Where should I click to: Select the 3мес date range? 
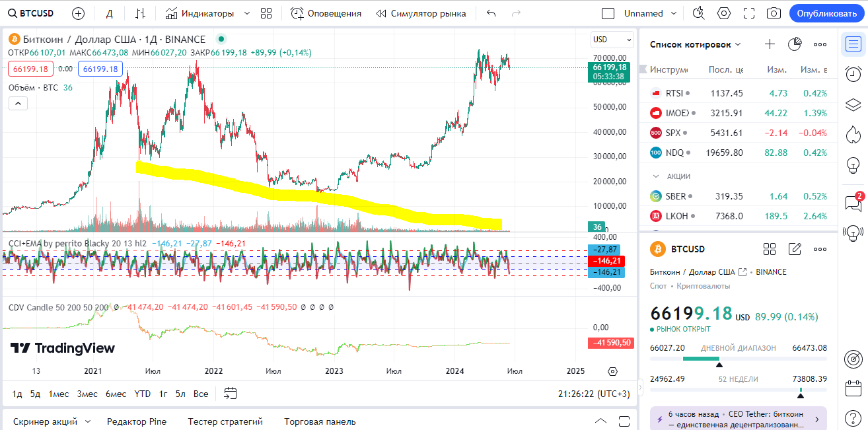[x=87, y=394]
